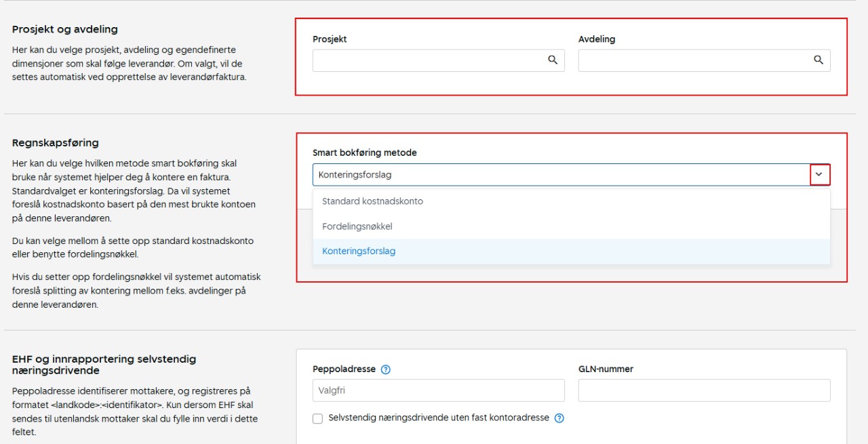Click the Prosjekt field label
The image size is (868, 444).
(330, 39)
